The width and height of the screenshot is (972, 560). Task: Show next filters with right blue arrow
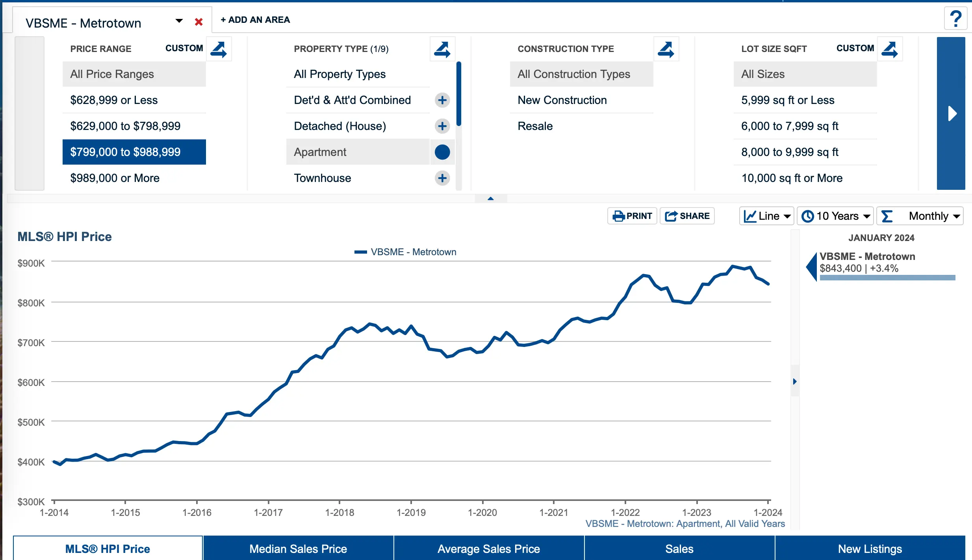click(x=951, y=113)
